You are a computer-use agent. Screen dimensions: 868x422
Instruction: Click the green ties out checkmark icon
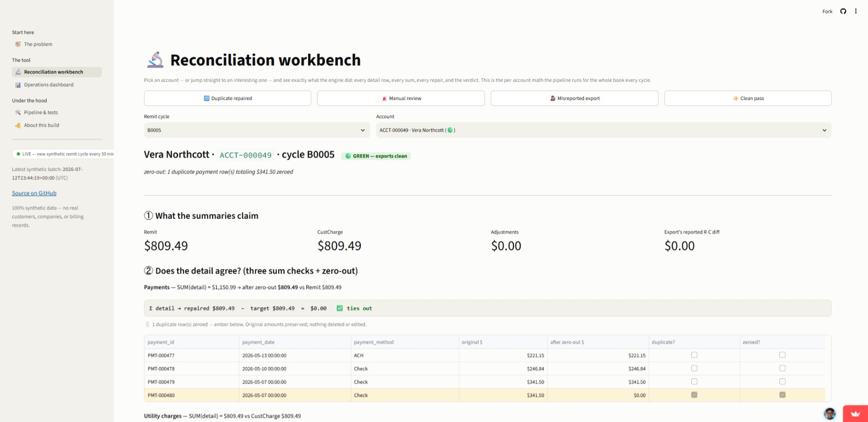pyautogui.click(x=340, y=308)
